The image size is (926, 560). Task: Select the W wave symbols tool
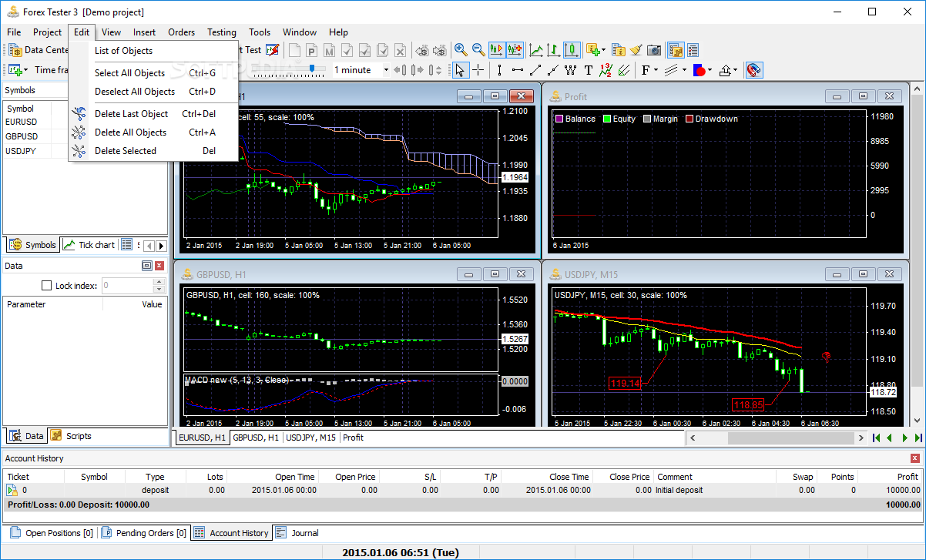tap(570, 70)
